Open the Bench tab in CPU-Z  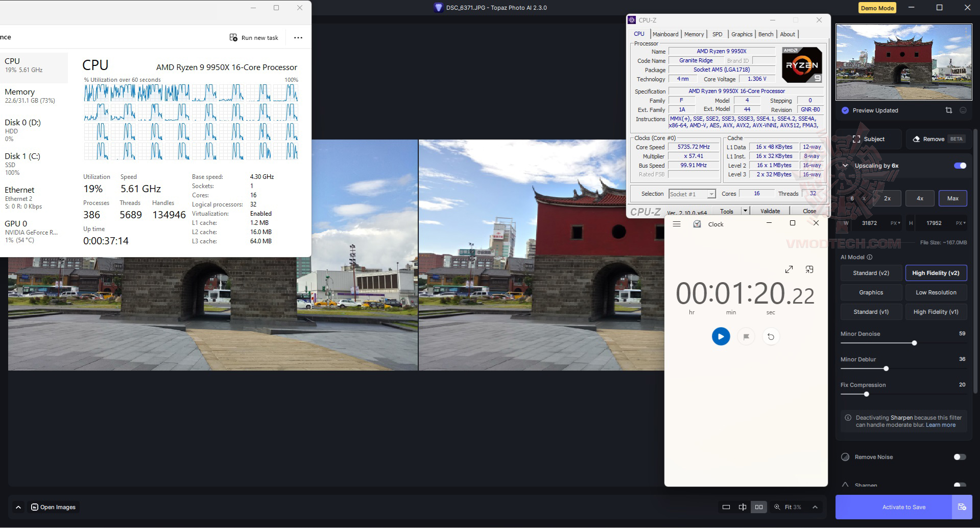tap(766, 34)
